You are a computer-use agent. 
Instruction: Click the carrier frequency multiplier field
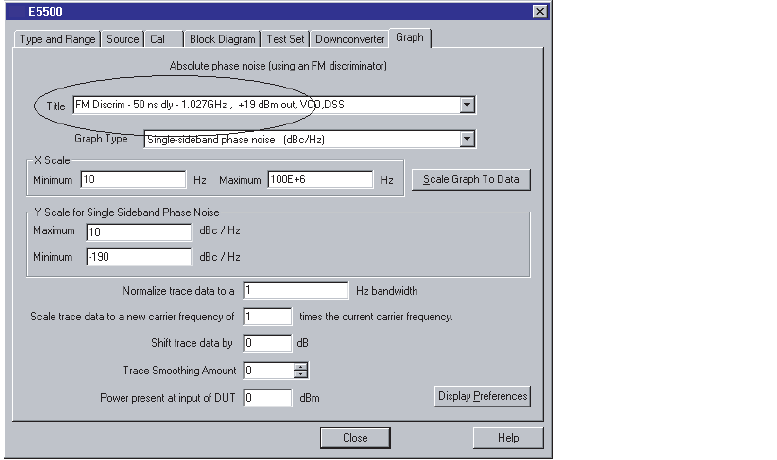pyautogui.click(x=268, y=316)
